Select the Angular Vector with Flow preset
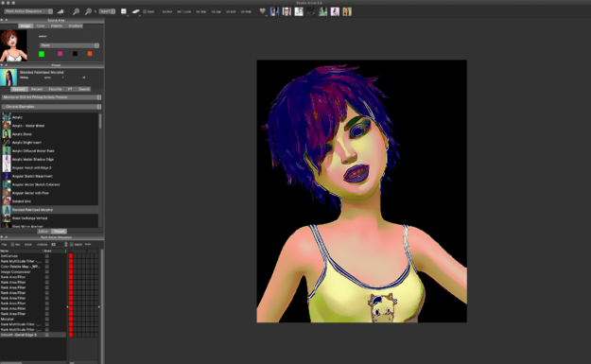The width and height of the screenshot is (591, 364). point(50,193)
